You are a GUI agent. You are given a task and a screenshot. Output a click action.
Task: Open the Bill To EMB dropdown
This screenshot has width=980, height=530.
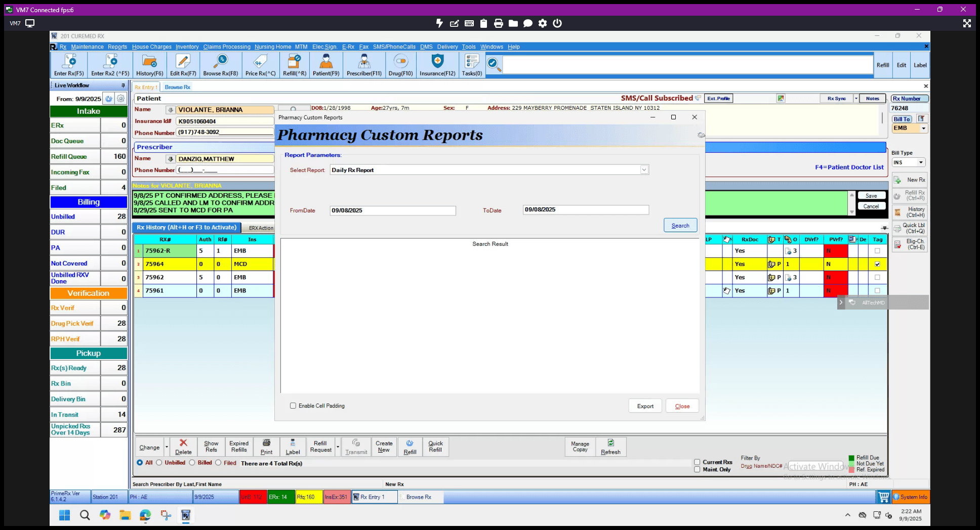[x=923, y=128]
